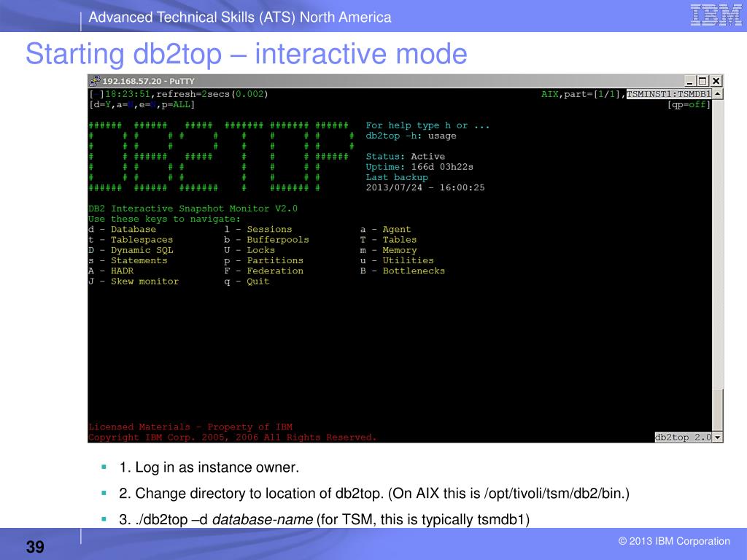The height and width of the screenshot is (560, 747).
Task: Click 'Status: Active' in the terminal
Action: pos(406,156)
